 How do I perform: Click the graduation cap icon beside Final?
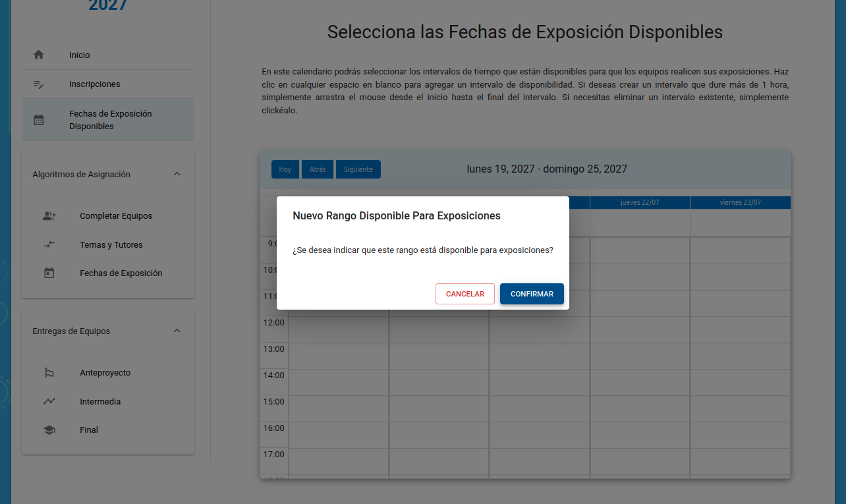pyautogui.click(x=49, y=430)
